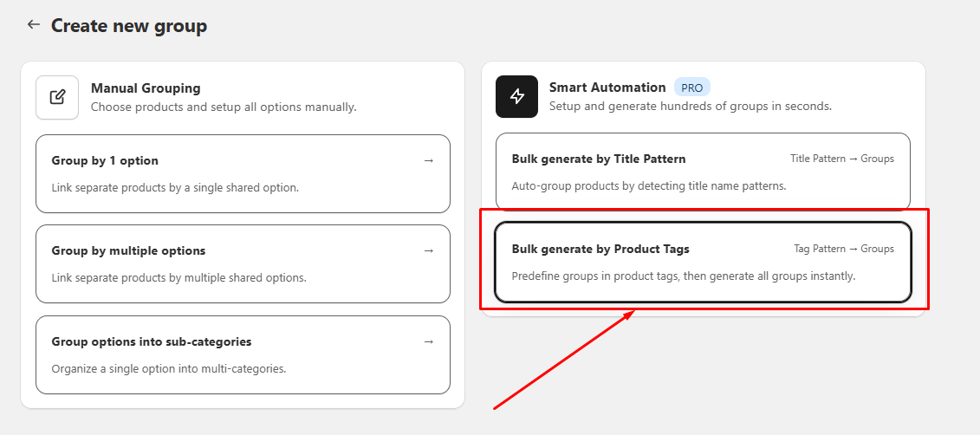Choose the Group by multiple options card
Screen dimensions: 980x435
[x=243, y=263]
